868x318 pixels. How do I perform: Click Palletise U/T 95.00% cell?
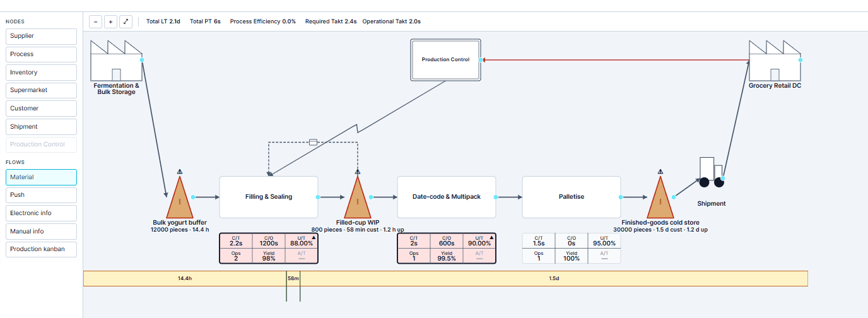(604, 241)
